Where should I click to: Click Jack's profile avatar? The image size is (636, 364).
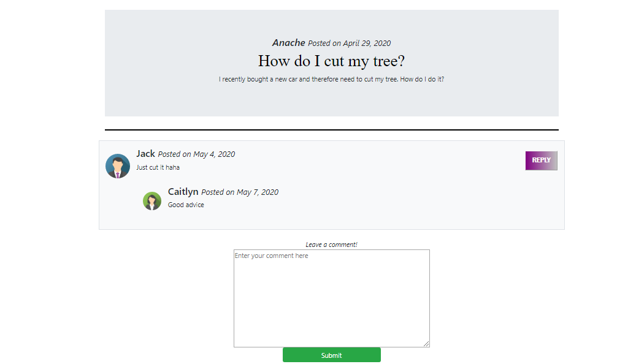[x=118, y=166]
